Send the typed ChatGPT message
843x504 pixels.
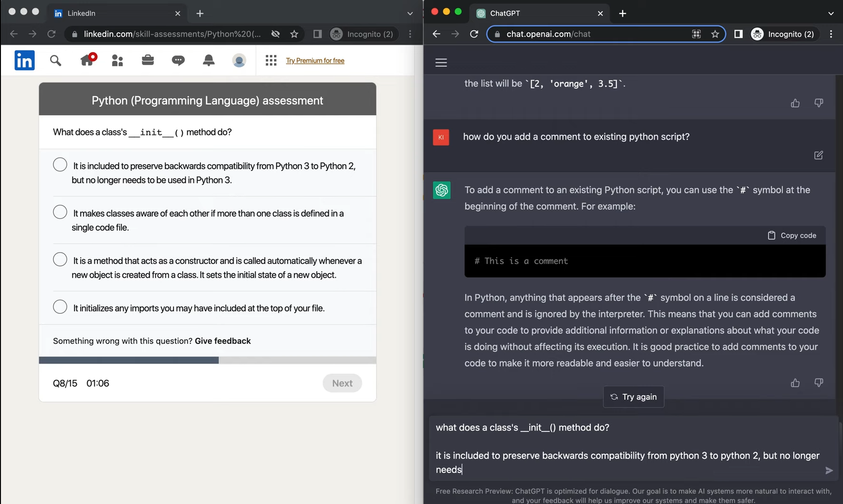[x=829, y=470]
